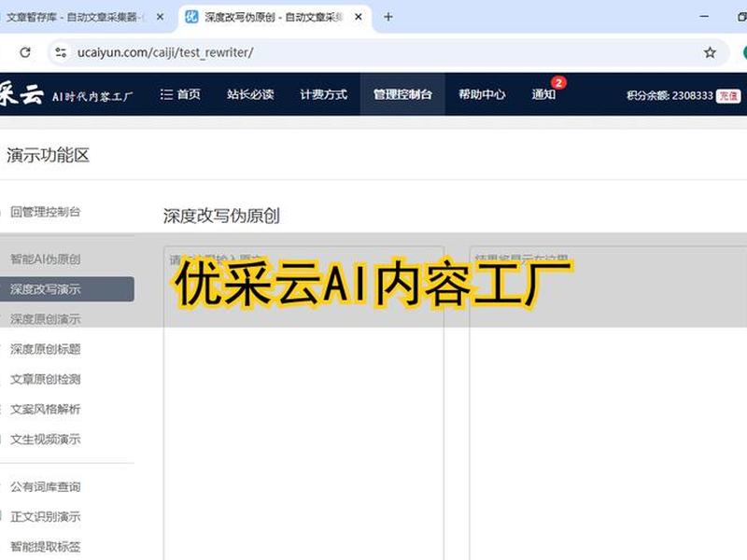Open 公有词库查询 in the sidebar

pos(45,486)
